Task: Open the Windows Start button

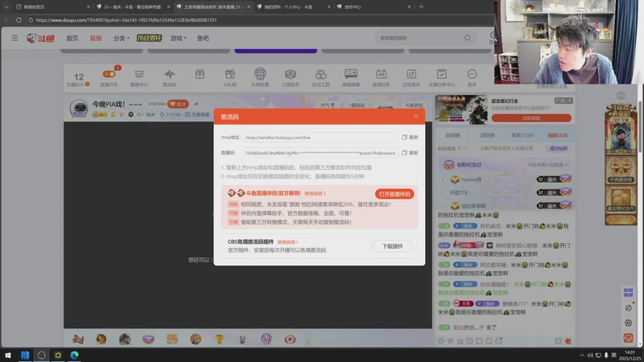Action: 7,355
